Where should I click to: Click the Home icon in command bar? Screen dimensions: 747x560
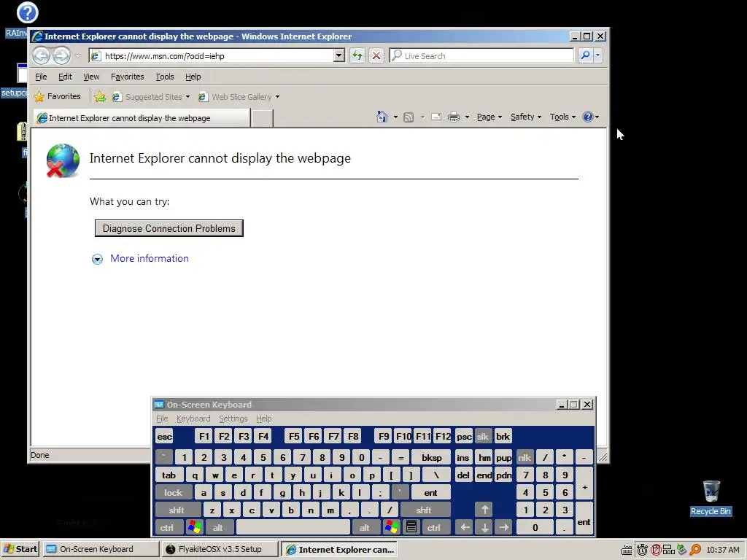pos(382,117)
